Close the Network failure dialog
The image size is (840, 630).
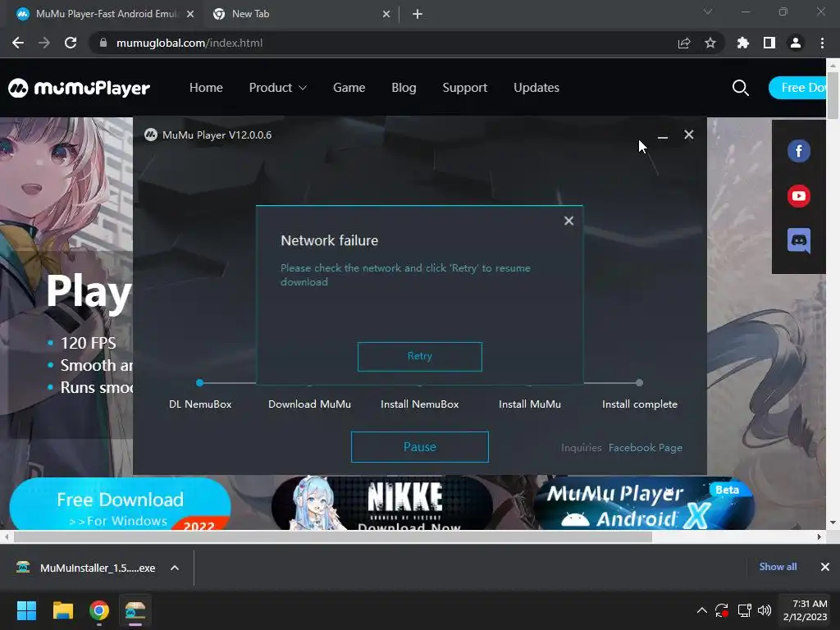569,221
